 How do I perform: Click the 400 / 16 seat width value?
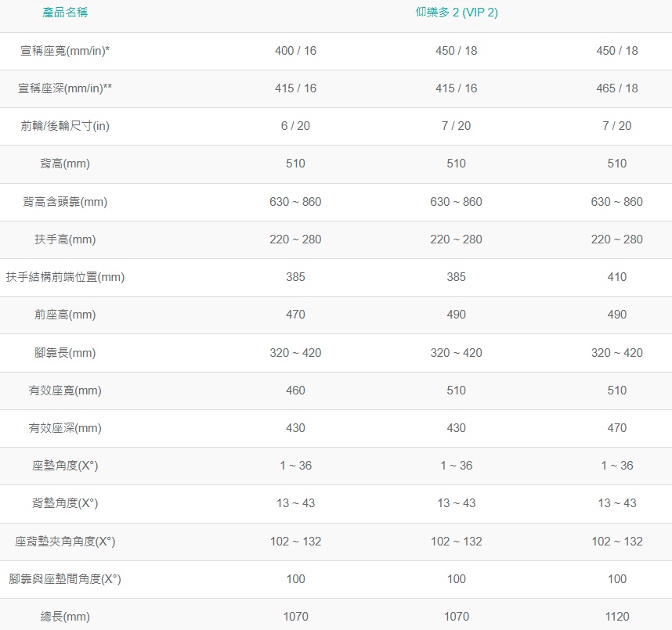point(296,51)
